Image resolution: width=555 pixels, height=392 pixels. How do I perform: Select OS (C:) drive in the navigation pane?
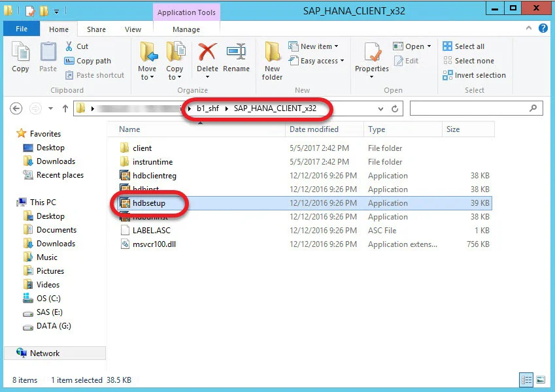pos(50,299)
